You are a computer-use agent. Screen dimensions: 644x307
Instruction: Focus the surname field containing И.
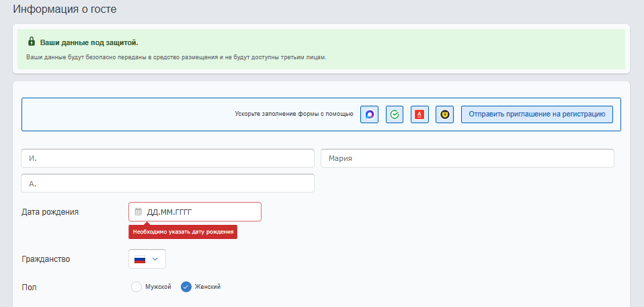click(x=167, y=158)
